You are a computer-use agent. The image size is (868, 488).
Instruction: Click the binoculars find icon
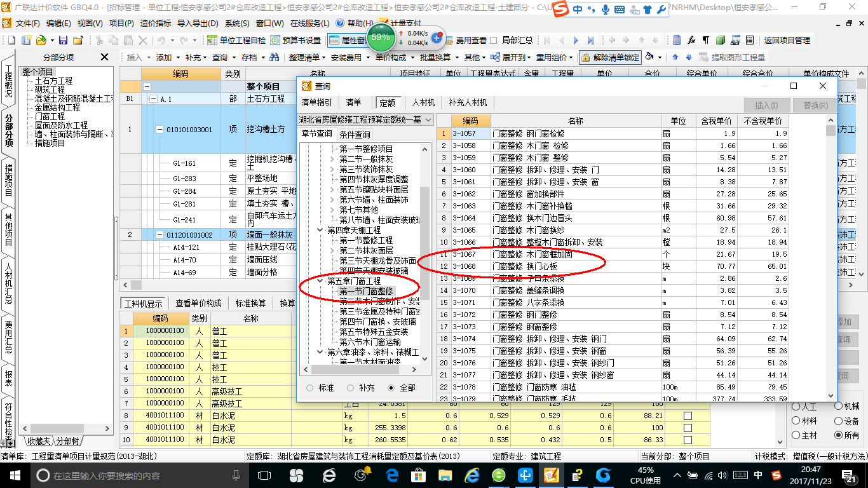pyautogui.click(x=275, y=57)
